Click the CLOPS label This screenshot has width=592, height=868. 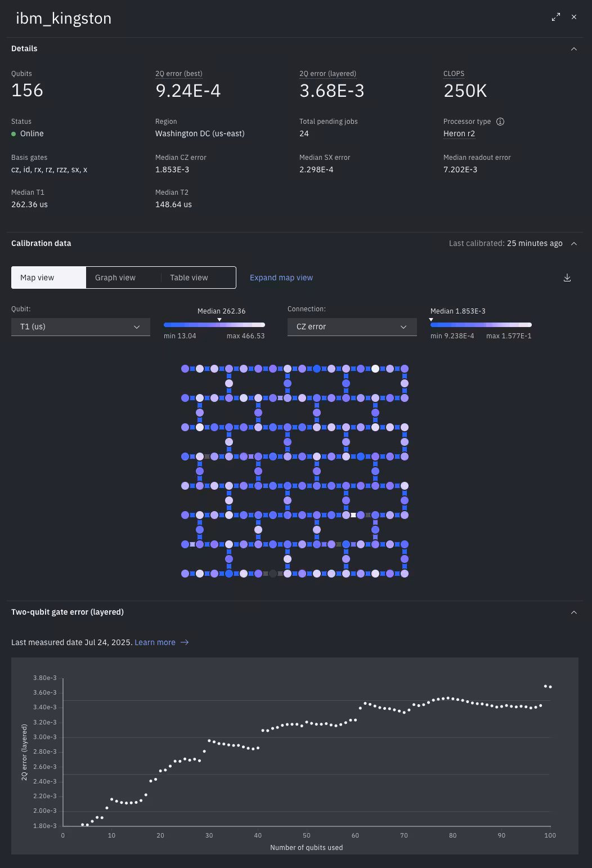454,74
